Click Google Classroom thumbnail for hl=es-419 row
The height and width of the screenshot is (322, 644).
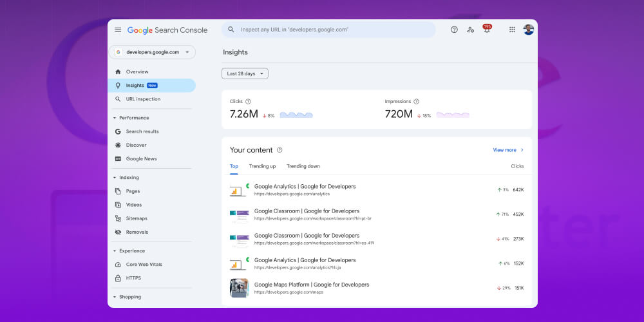click(x=239, y=240)
